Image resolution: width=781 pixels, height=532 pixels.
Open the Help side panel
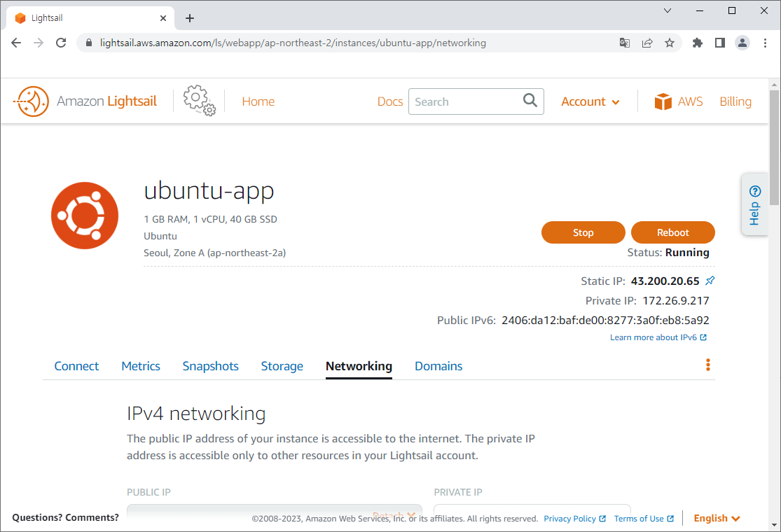[x=754, y=204]
